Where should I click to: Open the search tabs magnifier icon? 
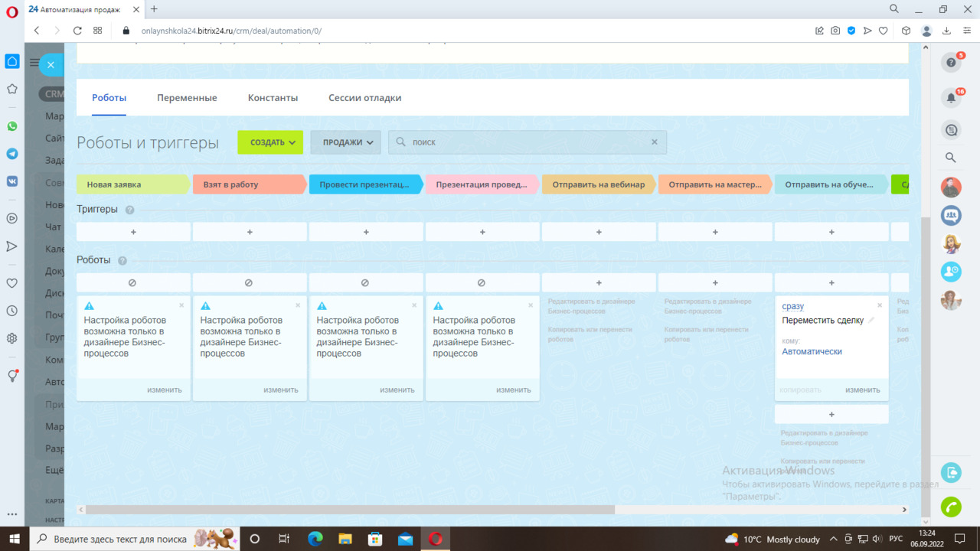tap(894, 9)
